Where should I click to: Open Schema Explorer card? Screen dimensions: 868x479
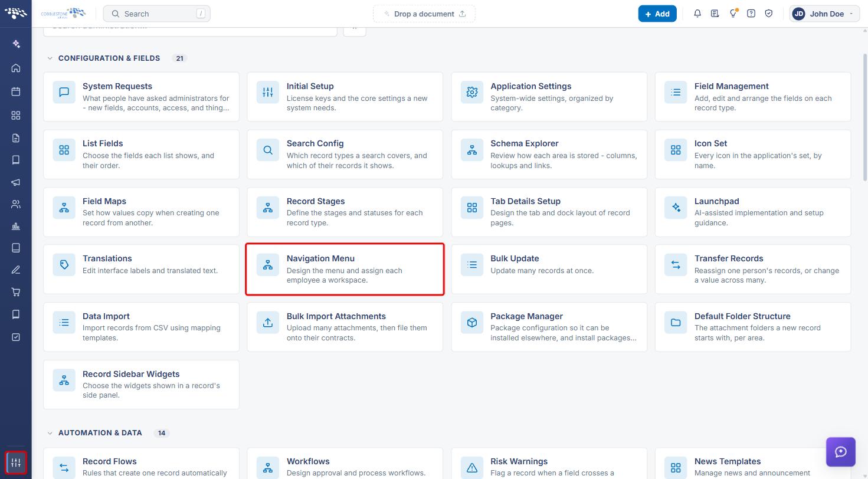(x=549, y=155)
